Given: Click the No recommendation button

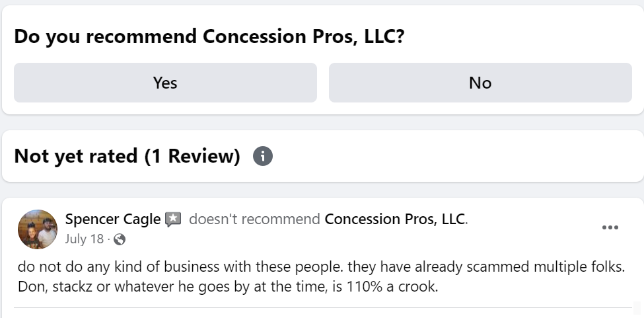Looking at the screenshot, I should pyautogui.click(x=480, y=83).
